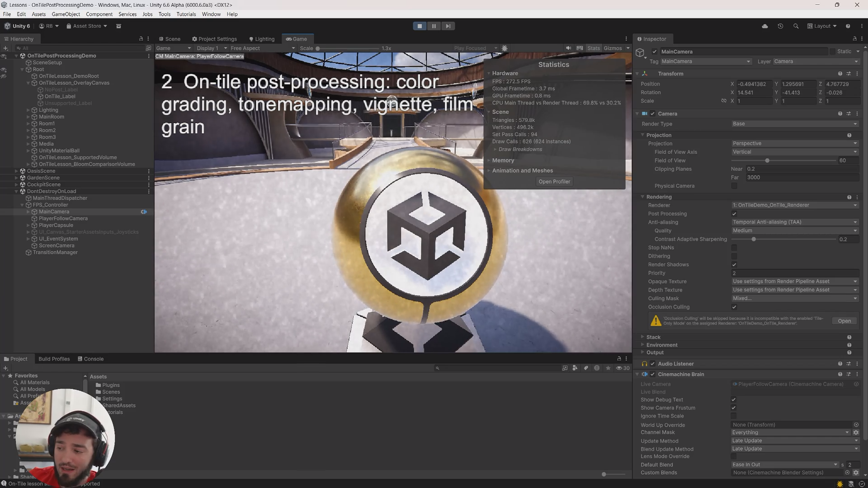Viewport: 868px width, 488px height.
Task: Switch to the Lighting tab
Action: (262, 39)
